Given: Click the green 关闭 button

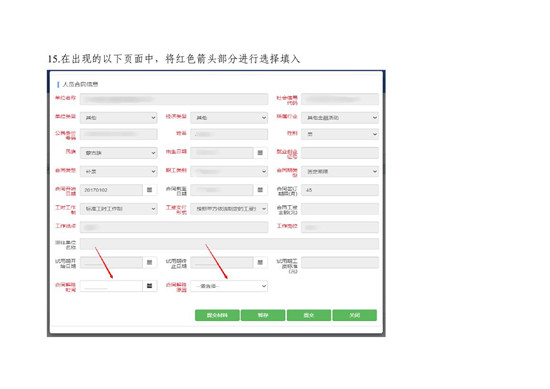Looking at the screenshot, I should coord(355,315).
